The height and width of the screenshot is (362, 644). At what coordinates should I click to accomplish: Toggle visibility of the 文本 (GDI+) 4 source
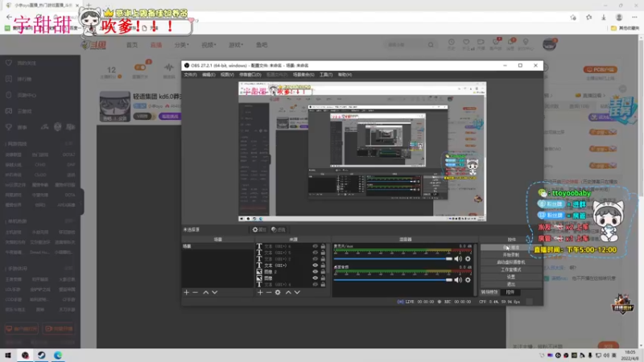pyautogui.click(x=315, y=285)
